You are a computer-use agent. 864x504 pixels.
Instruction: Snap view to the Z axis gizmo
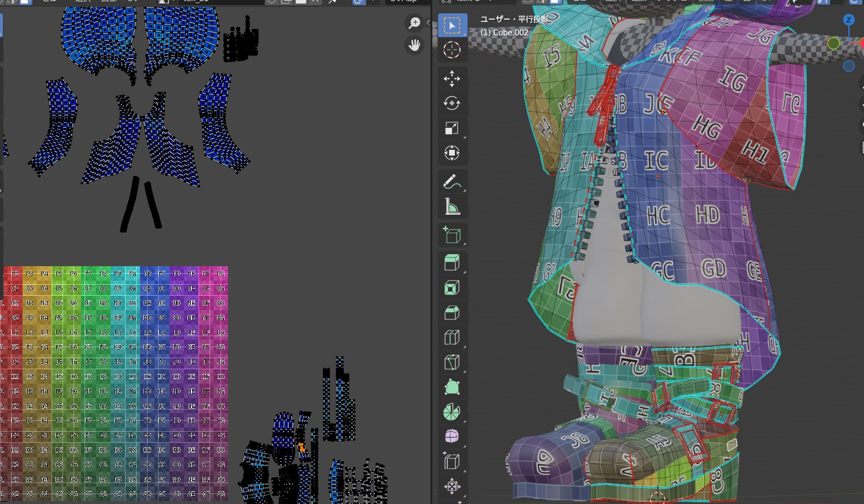tap(849, 20)
